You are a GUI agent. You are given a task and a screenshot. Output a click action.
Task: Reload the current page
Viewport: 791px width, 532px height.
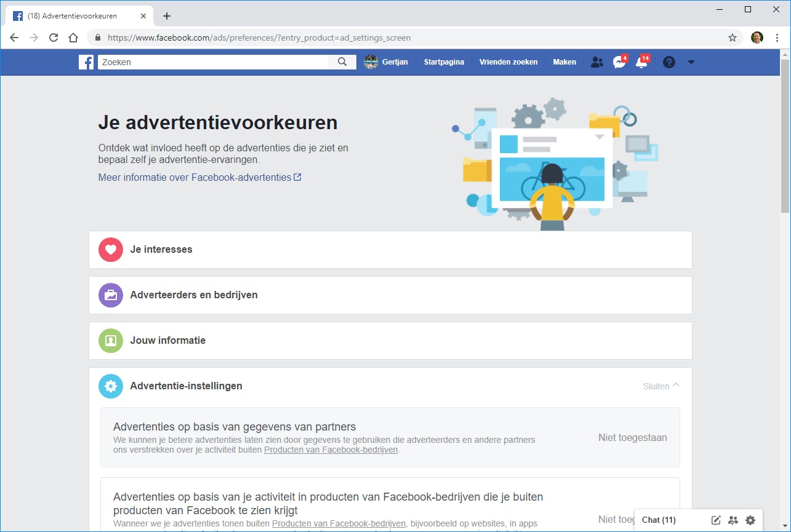(54, 38)
